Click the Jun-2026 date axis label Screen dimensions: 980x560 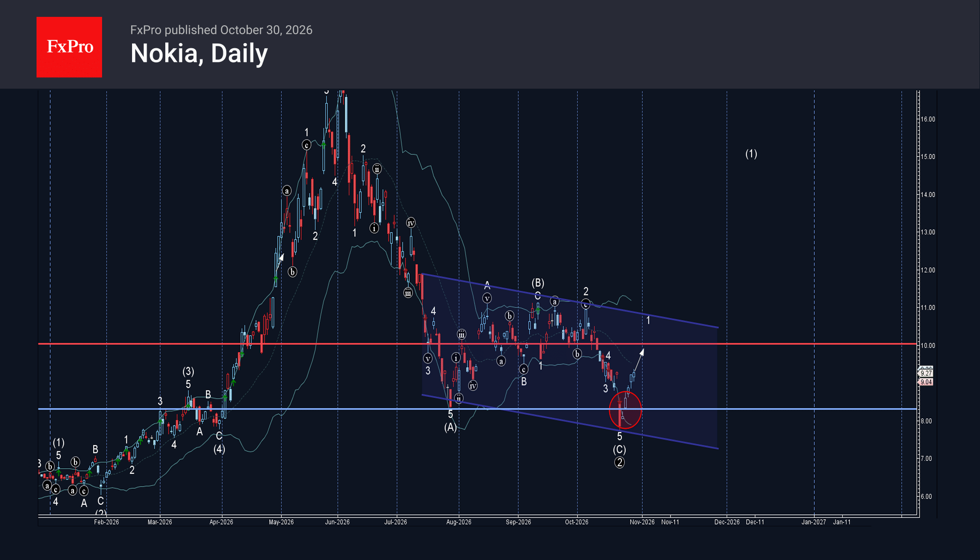coord(337,522)
